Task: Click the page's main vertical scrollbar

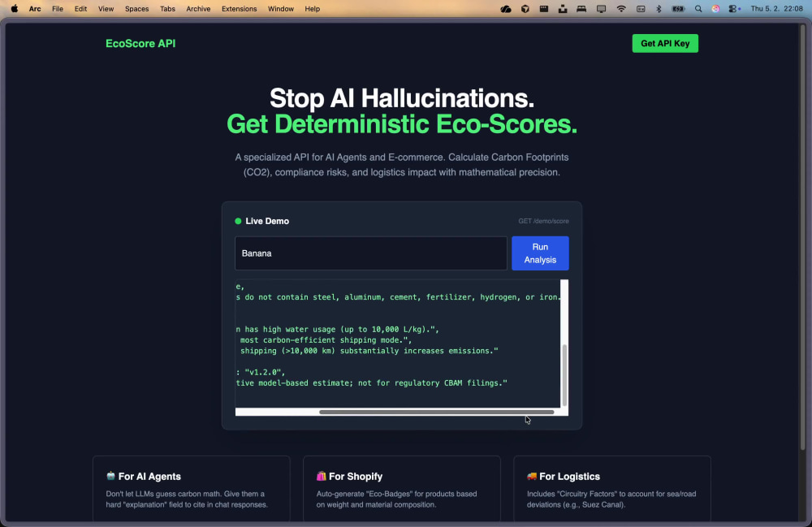Action: (803, 236)
